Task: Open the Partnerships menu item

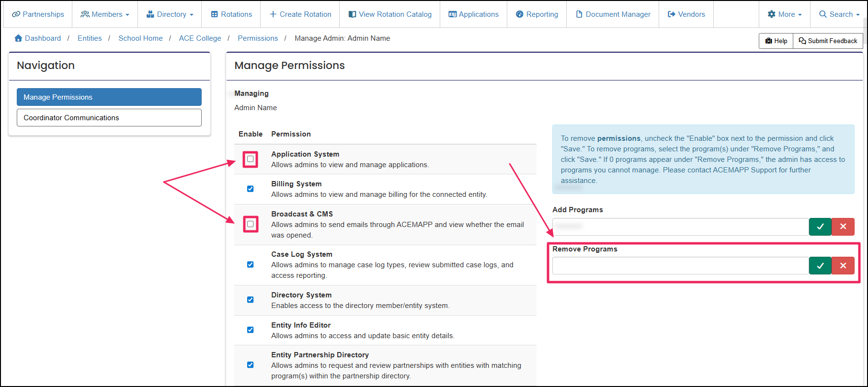Action: coord(38,14)
